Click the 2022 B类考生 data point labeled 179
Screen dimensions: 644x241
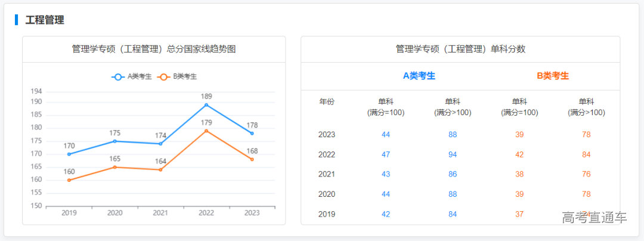(x=206, y=131)
